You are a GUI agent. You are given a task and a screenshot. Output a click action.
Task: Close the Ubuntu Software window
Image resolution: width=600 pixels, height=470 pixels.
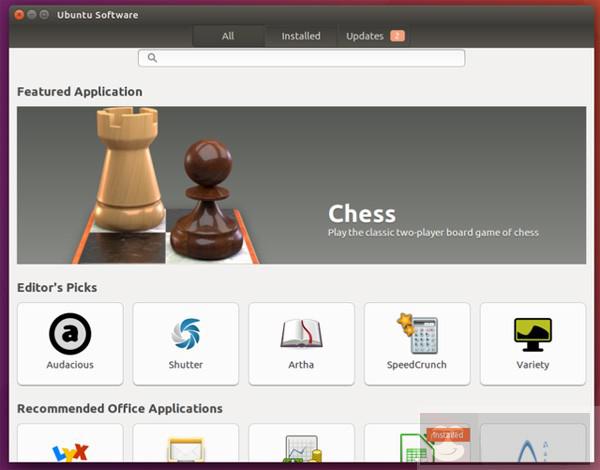pyautogui.click(x=19, y=15)
